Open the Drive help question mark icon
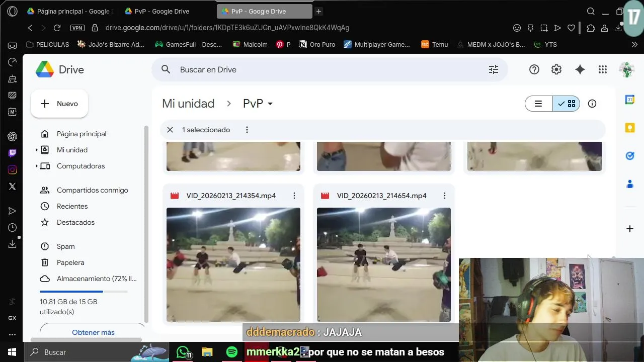The height and width of the screenshot is (362, 644). tap(534, 70)
